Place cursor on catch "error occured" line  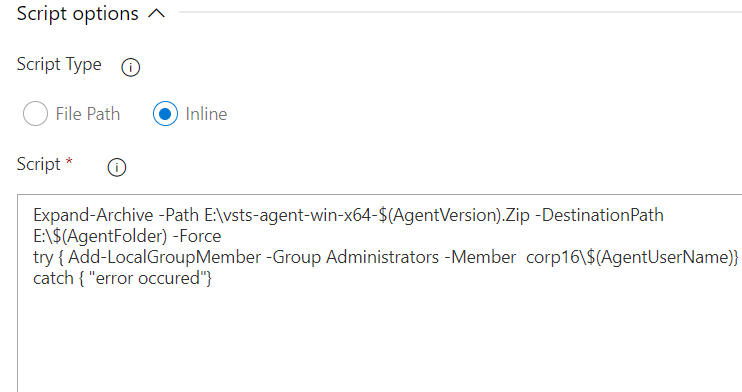(x=123, y=278)
